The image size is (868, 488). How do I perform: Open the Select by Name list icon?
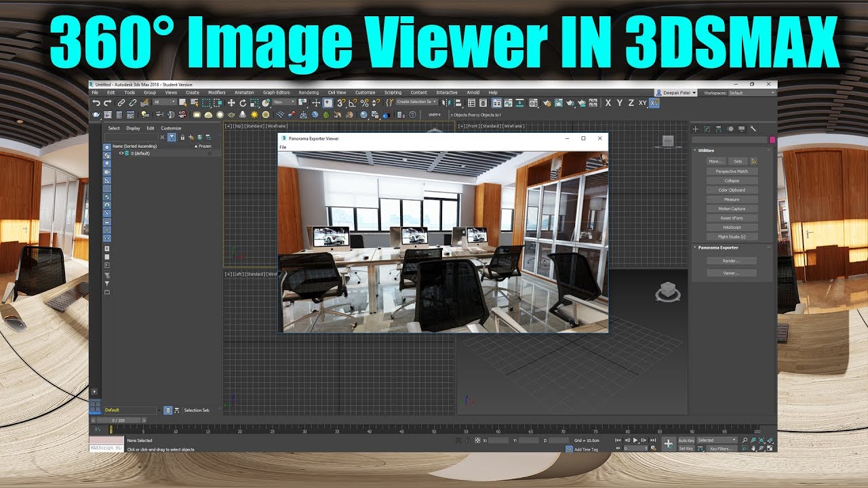pos(194,102)
